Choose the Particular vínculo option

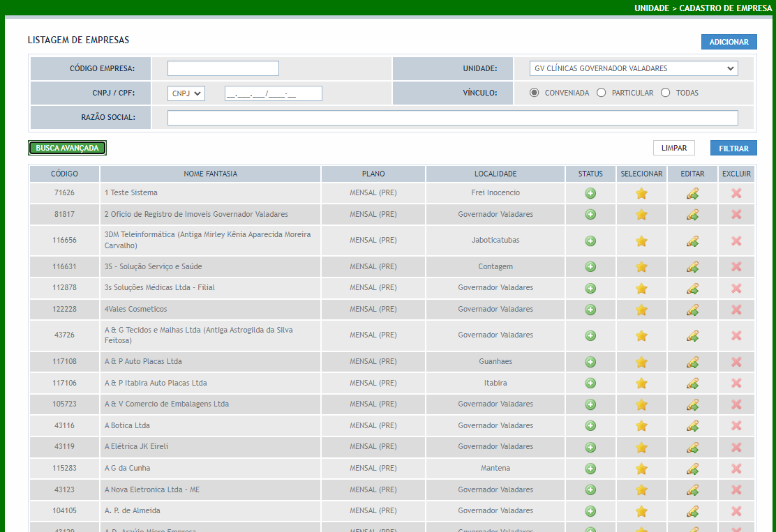[602, 93]
